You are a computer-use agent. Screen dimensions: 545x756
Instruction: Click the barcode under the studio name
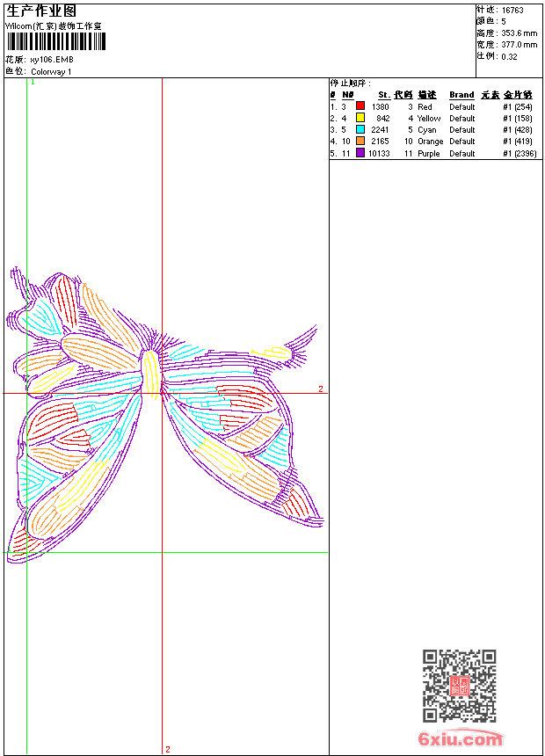point(55,41)
